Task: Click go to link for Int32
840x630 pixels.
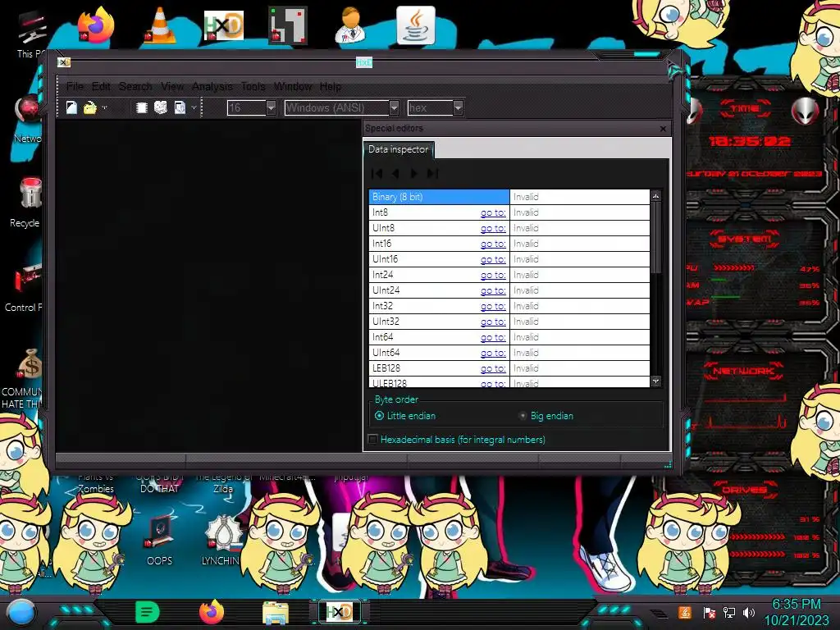Action: pos(493,306)
